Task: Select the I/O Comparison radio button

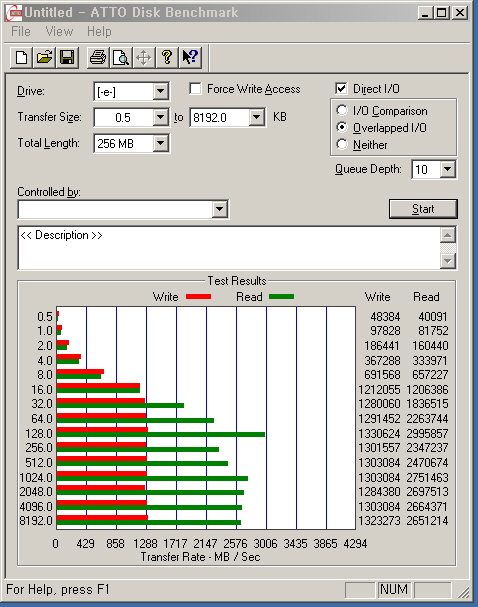Action: (x=342, y=111)
